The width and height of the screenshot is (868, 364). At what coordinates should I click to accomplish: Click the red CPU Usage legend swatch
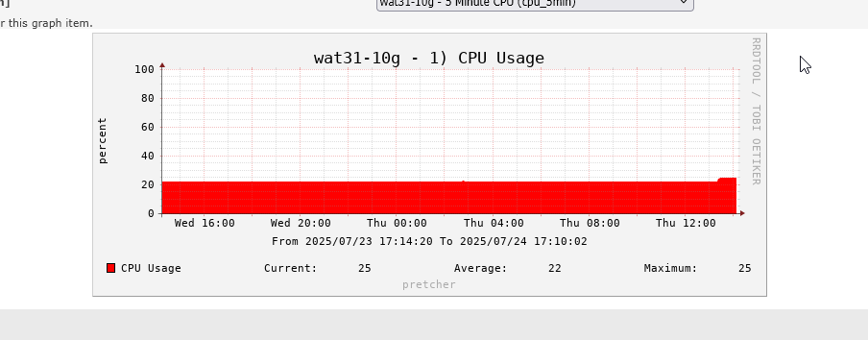(x=110, y=268)
